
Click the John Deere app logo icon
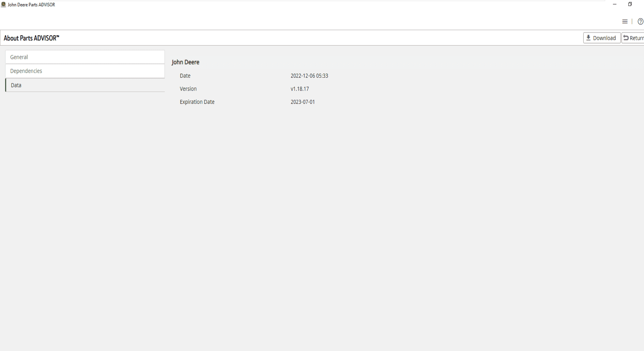click(3, 4)
